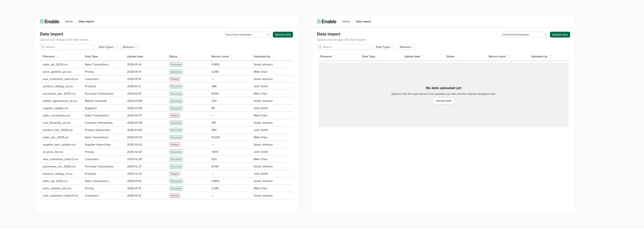Screen dimensions: 644x228
Task: Click record count 6,740
Action: point(215,166)
